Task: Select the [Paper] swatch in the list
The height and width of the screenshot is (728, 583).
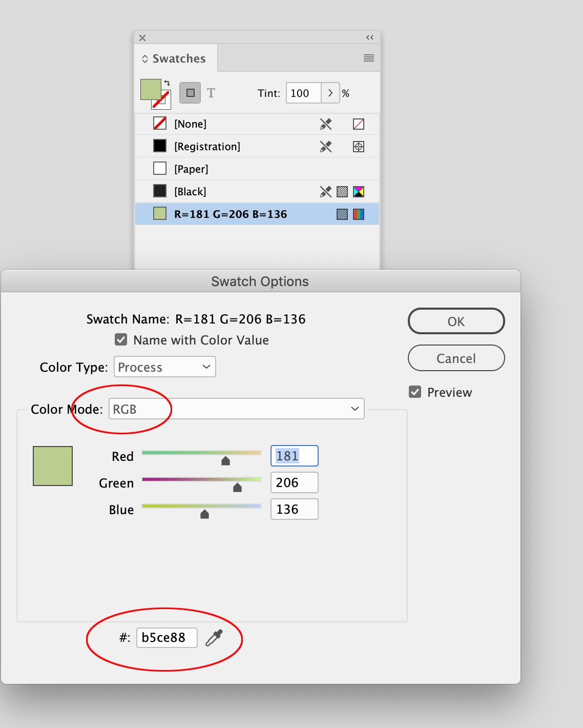Action: (x=192, y=169)
